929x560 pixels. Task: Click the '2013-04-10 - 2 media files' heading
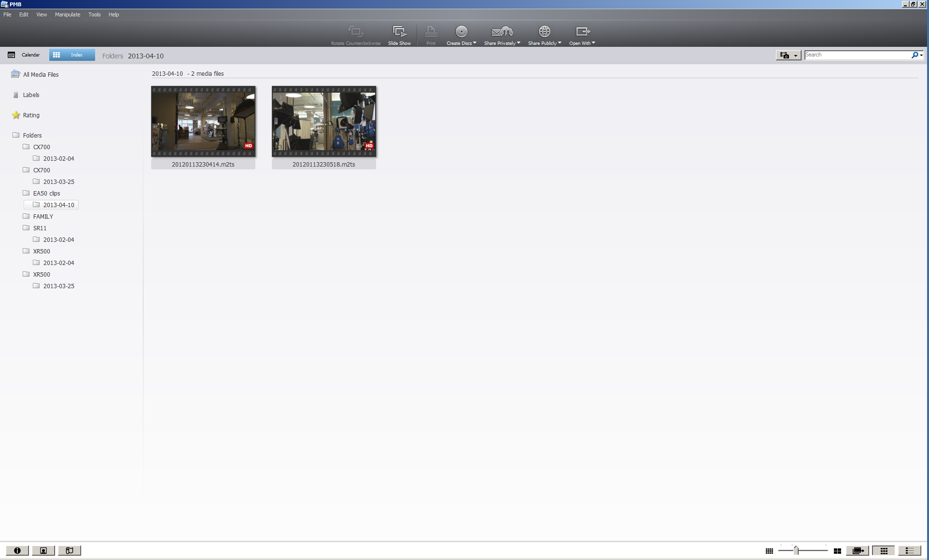click(x=188, y=74)
